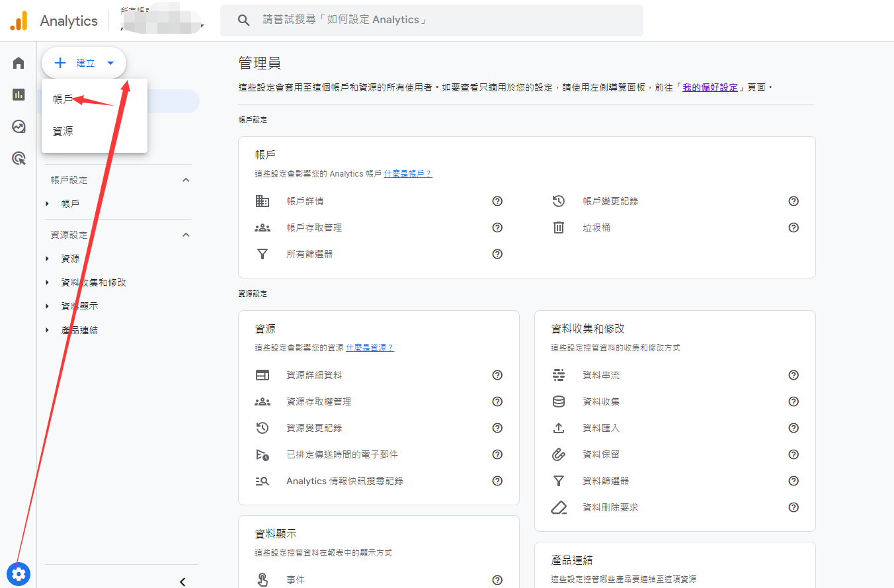Collapse the 資源設定 section chevron
This screenshot has height=588, width=894.
186,235
